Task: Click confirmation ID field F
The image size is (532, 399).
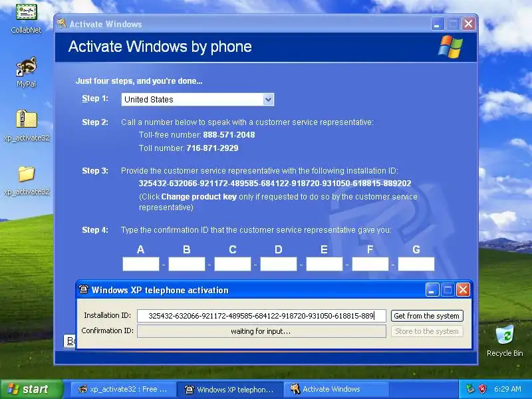Action: (x=370, y=264)
